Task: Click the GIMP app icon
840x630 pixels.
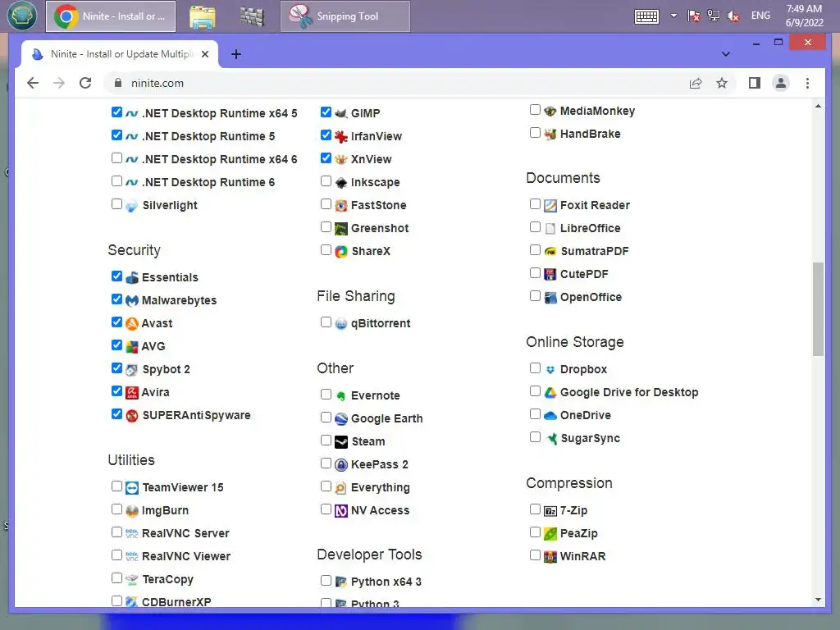Action: (340, 113)
